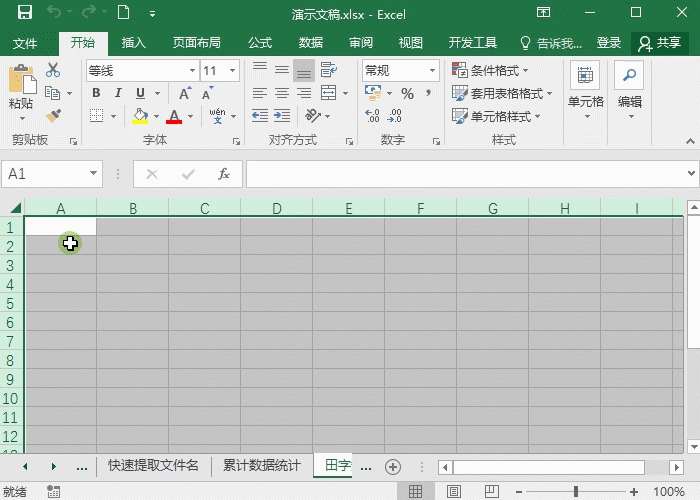Open 套用表格格式 table format menu
Image resolution: width=700 pixels, height=500 pixels.
click(502, 93)
